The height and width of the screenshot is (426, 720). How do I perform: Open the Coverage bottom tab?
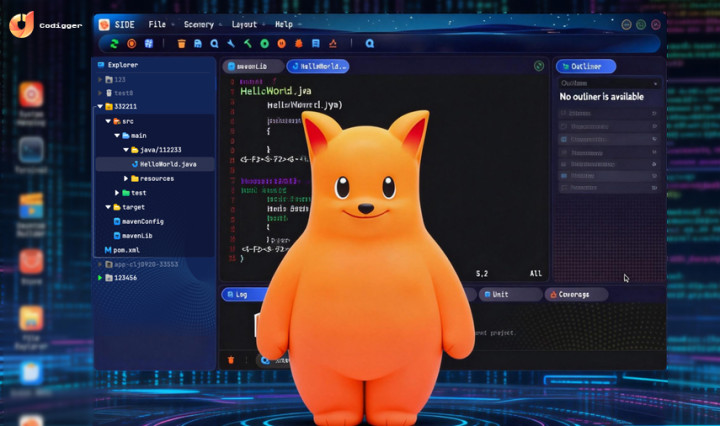[x=576, y=295]
